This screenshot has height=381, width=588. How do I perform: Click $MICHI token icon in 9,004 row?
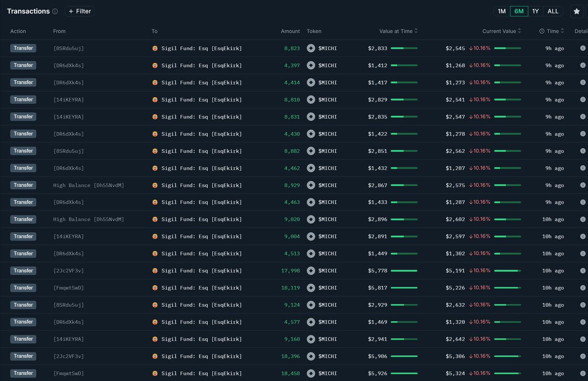(x=311, y=236)
